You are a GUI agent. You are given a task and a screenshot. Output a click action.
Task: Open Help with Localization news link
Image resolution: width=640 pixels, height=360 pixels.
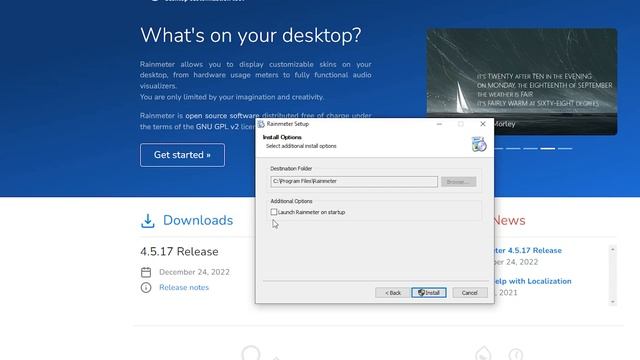click(533, 281)
